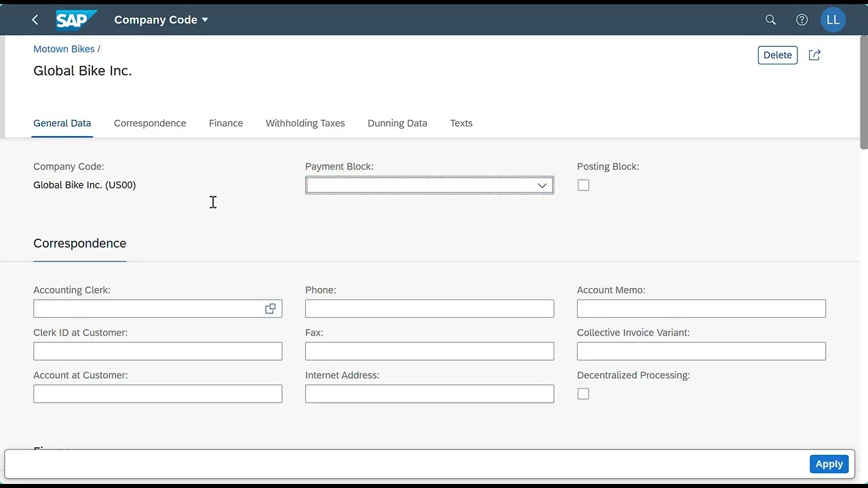Viewport: 868px width, 488px height.
Task: Go back with the header back arrow
Action: click(x=35, y=20)
